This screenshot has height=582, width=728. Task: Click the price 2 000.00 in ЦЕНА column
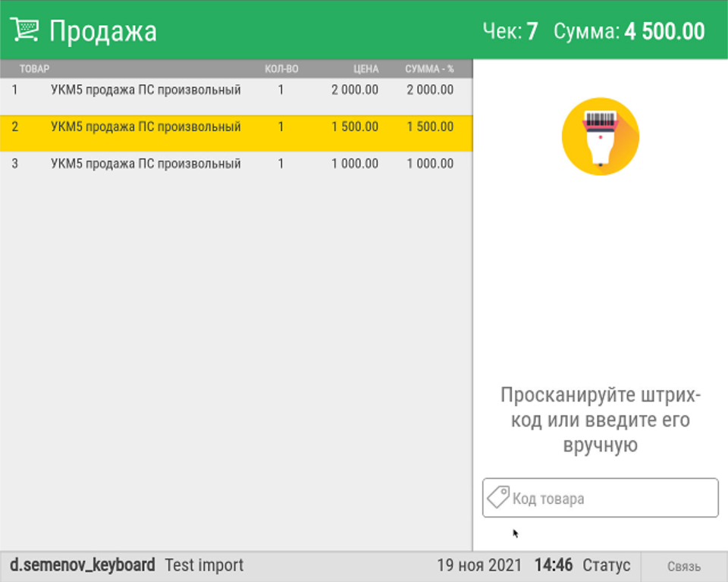(355, 89)
